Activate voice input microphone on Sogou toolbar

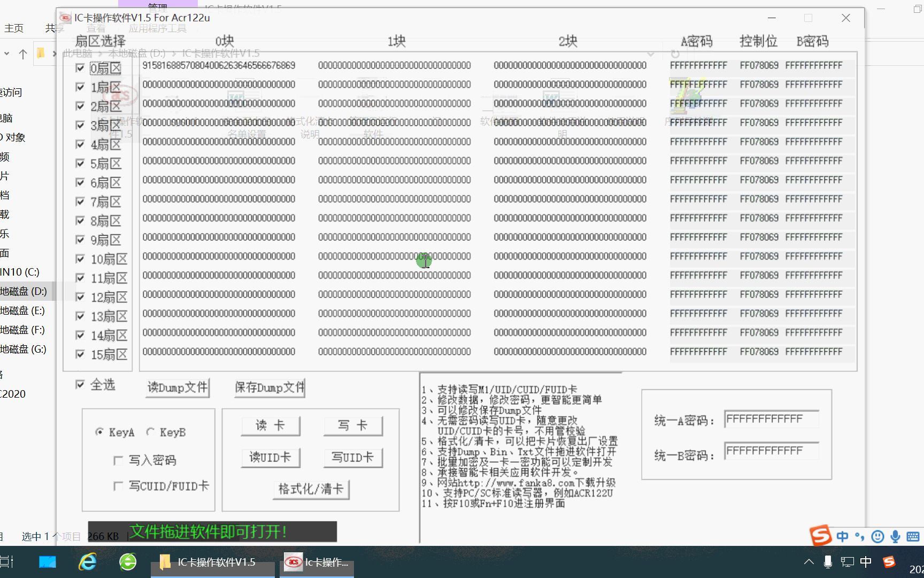896,537
